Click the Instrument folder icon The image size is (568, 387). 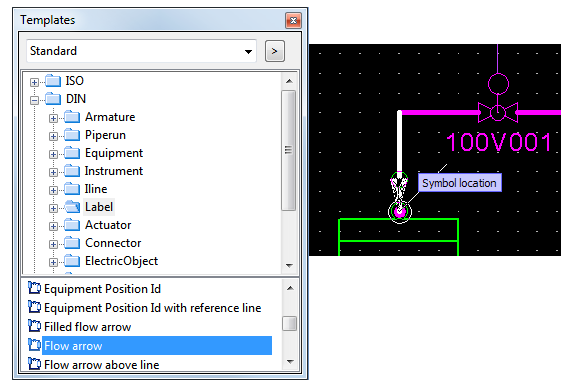(x=72, y=171)
